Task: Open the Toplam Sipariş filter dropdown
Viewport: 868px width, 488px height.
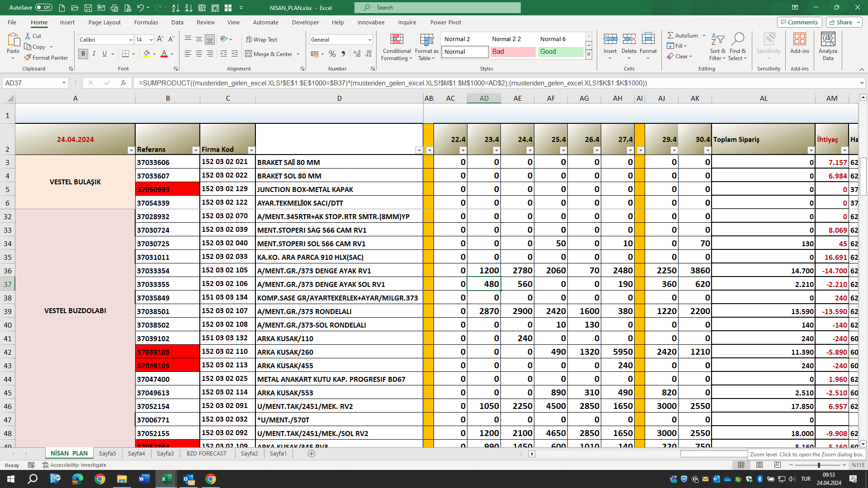Action: point(811,150)
